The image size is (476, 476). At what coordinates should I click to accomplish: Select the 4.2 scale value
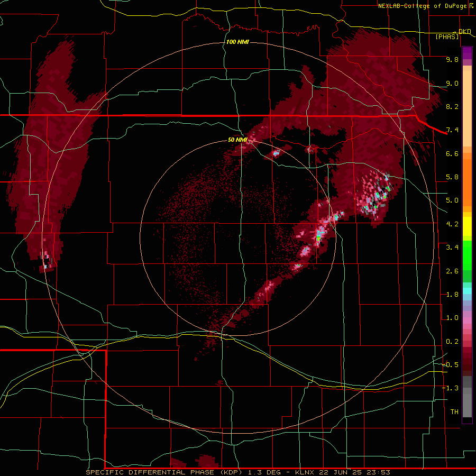452,224
